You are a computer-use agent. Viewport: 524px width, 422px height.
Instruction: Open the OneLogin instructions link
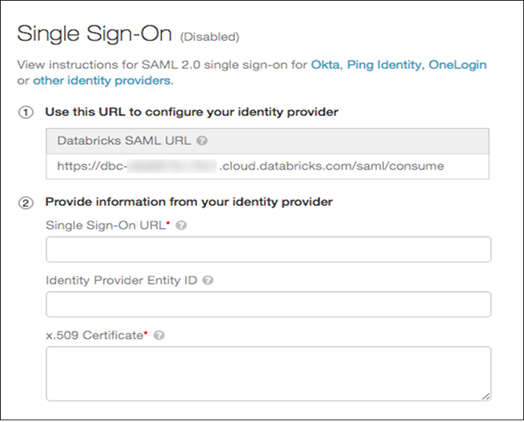click(x=457, y=64)
